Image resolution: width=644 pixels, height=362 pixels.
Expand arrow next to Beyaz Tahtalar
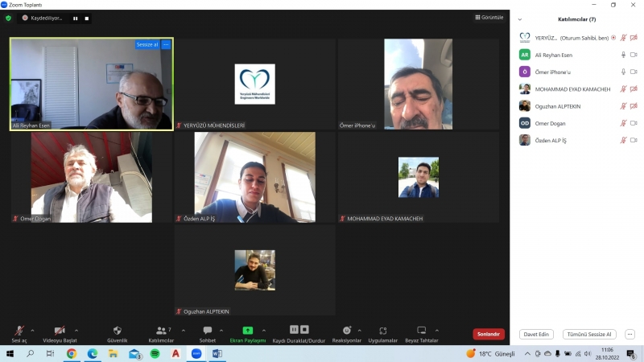436,331
